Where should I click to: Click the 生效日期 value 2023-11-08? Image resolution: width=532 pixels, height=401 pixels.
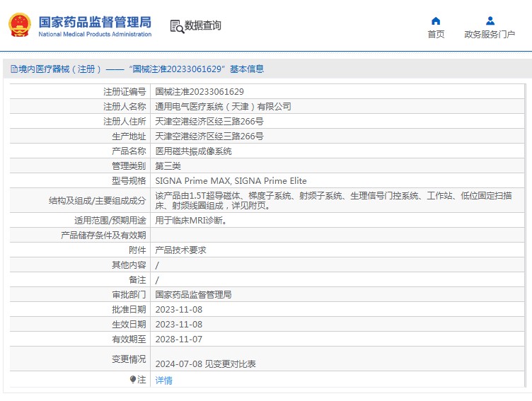[x=179, y=325]
